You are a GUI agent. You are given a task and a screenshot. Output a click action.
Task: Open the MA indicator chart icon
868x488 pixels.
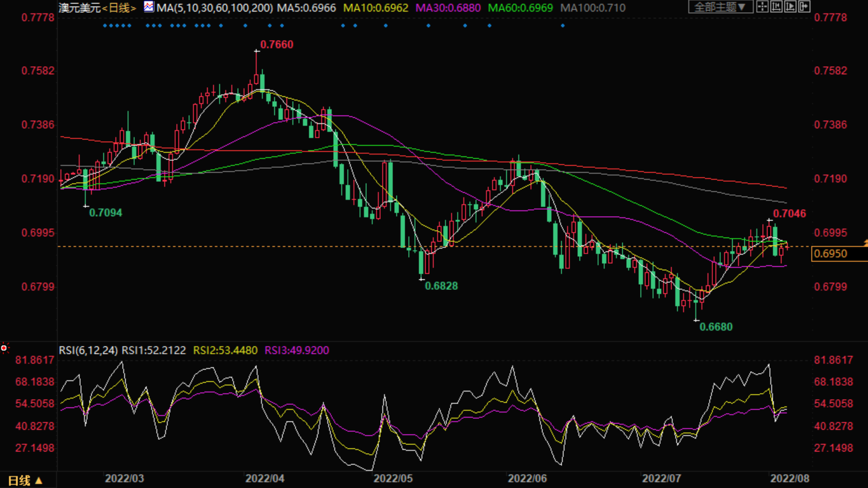click(149, 7)
